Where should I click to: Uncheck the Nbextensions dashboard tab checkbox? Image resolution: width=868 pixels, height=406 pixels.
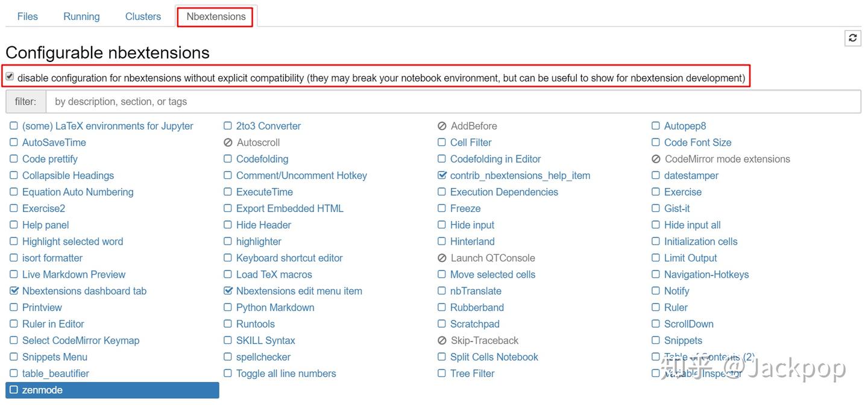coord(14,291)
